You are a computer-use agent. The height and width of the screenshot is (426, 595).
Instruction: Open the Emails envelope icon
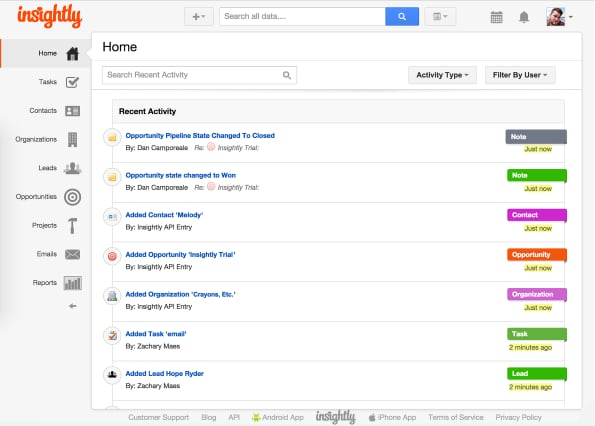[72, 254]
